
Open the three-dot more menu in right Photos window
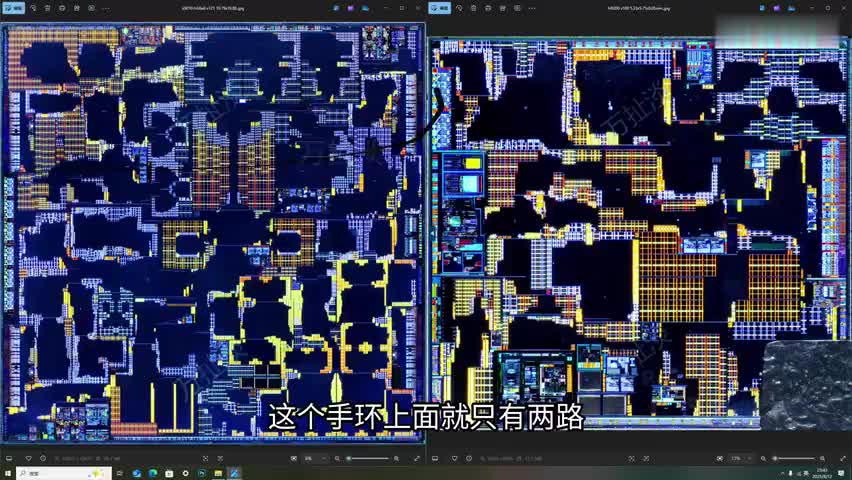click(532, 8)
